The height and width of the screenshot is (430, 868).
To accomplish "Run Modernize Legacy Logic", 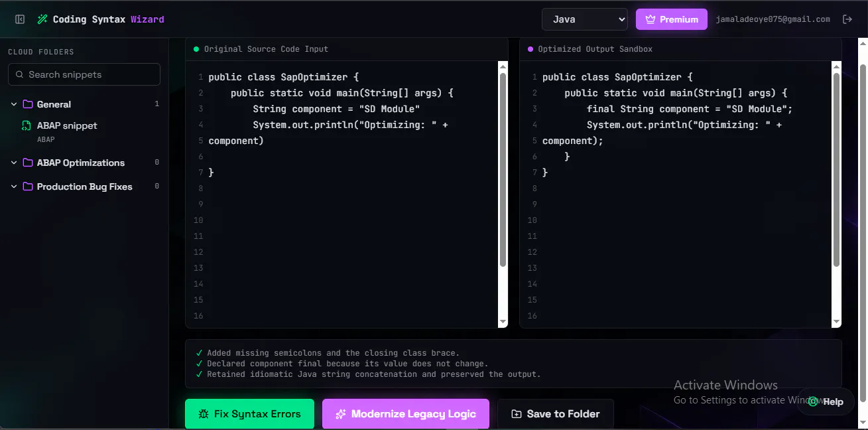I will coord(406,414).
